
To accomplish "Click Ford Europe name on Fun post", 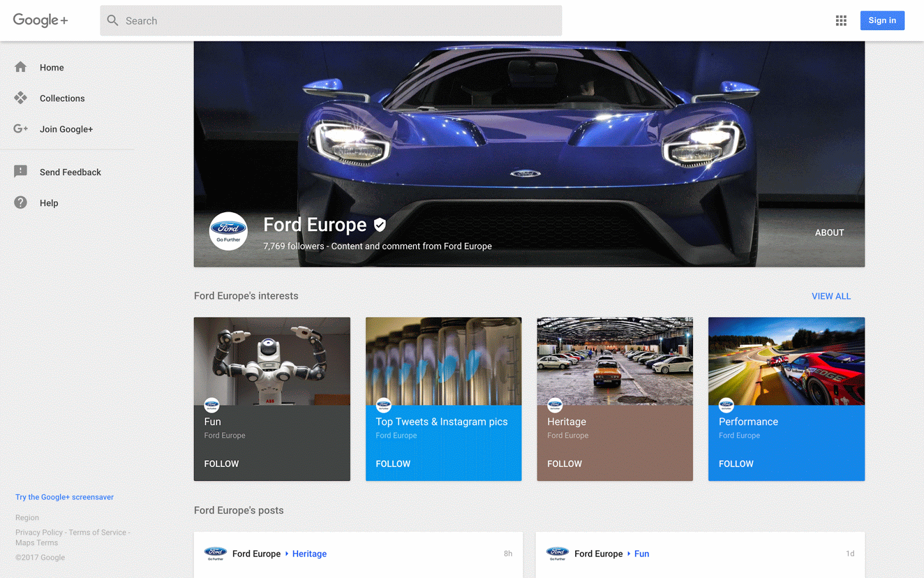I will pyautogui.click(x=598, y=554).
